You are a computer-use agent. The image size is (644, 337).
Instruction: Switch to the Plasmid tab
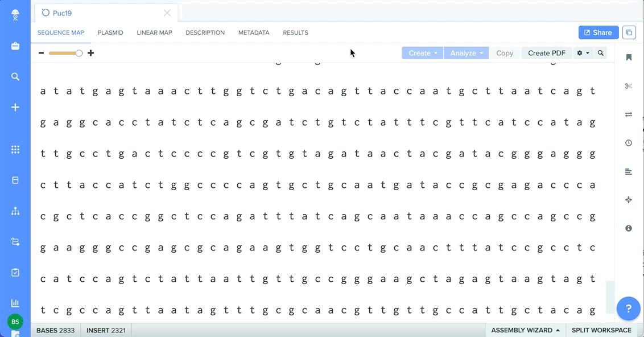click(x=110, y=32)
